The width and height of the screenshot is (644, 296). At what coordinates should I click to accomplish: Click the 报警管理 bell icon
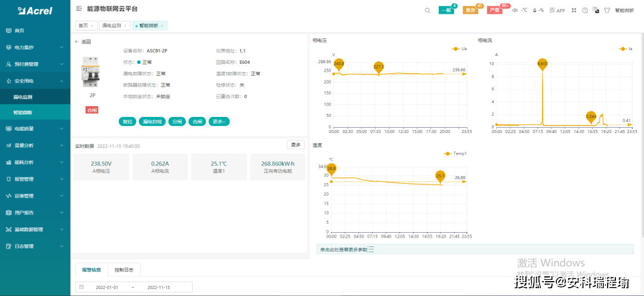pyautogui.click(x=8, y=179)
